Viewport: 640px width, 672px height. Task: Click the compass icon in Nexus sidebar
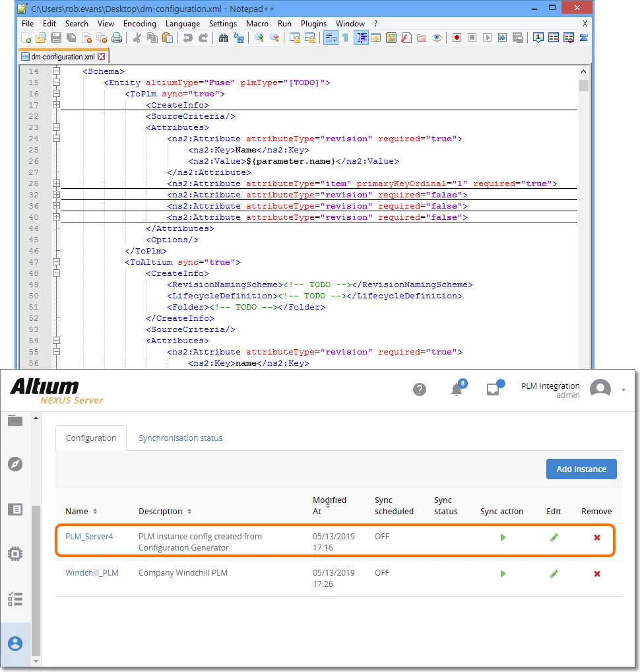point(15,464)
